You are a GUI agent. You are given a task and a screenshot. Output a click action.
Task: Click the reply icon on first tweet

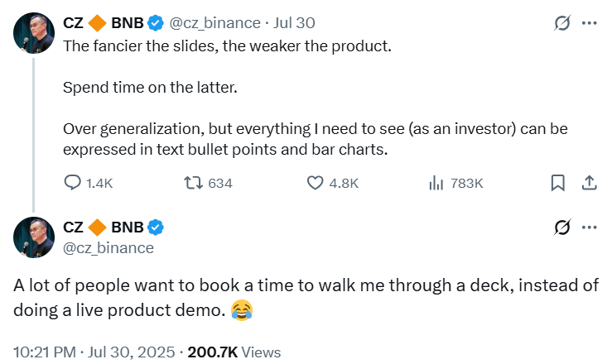(x=73, y=182)
